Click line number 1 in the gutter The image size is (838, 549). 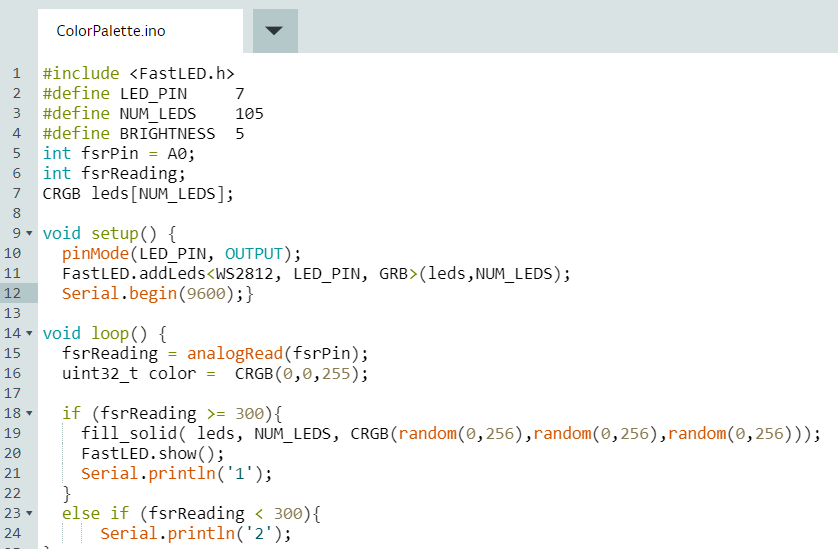[17, 73]
